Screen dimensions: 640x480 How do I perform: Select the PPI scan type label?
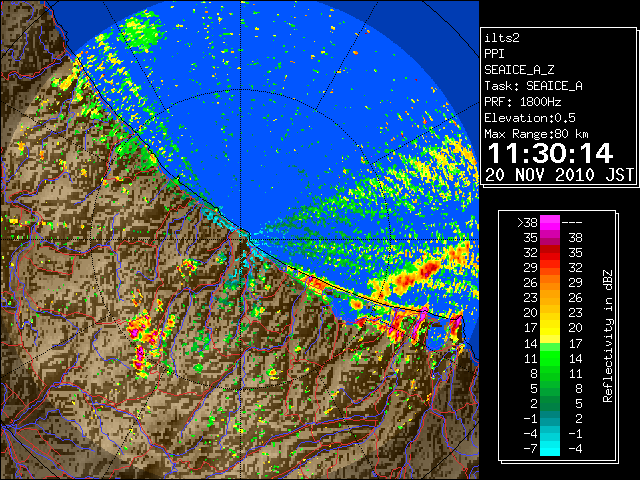494,54
